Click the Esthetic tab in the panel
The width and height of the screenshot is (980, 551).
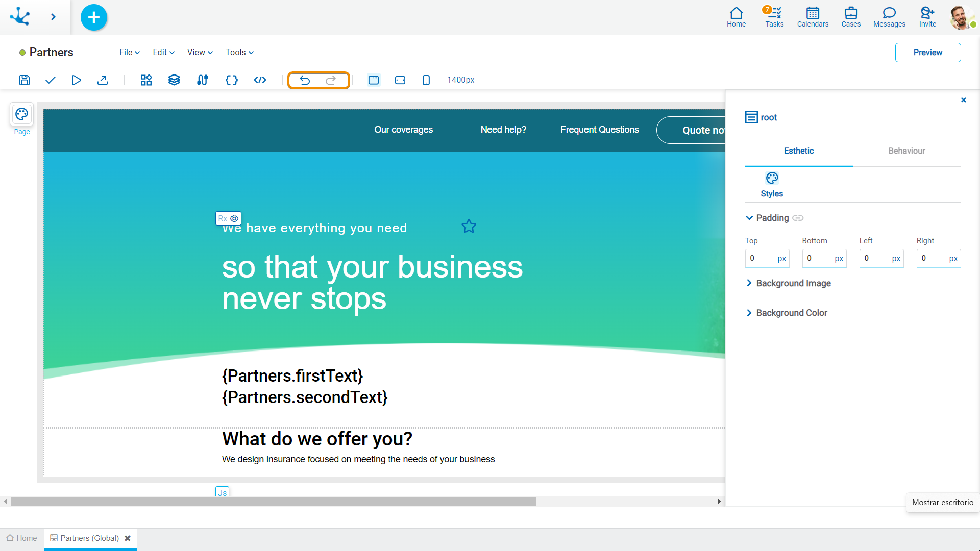[799, 151]
